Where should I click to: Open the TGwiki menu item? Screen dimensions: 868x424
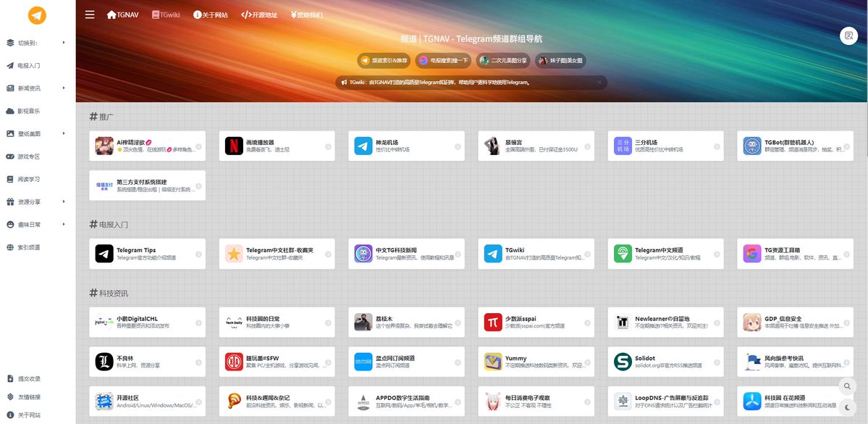pos(166,15)
